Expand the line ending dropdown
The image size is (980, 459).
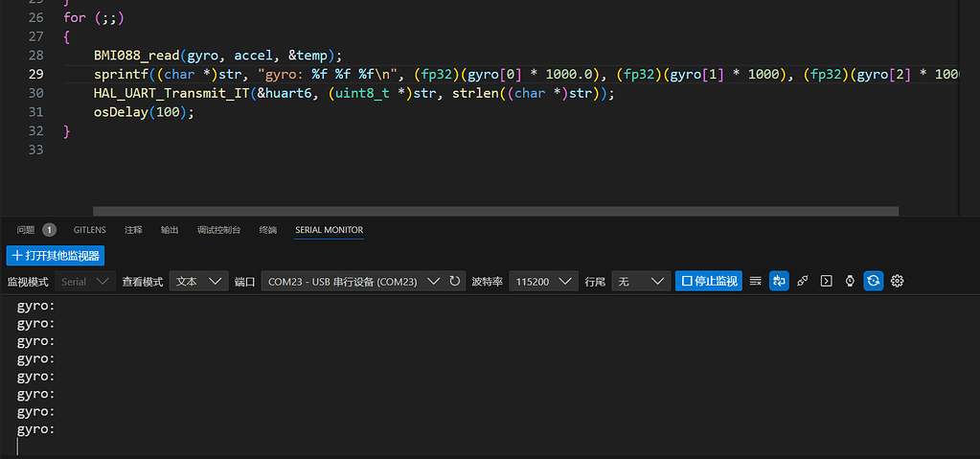click(x=640, y=281)
